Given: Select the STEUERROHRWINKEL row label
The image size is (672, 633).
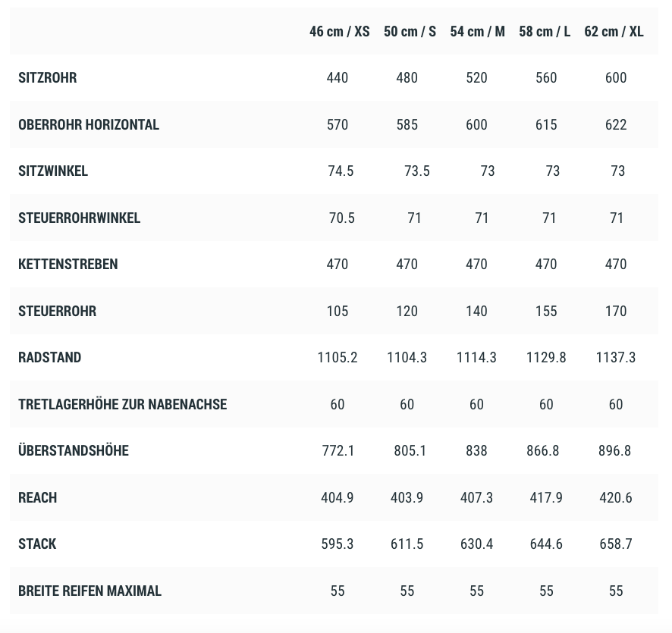Looking at the screenshot, I should click(80, 218).
